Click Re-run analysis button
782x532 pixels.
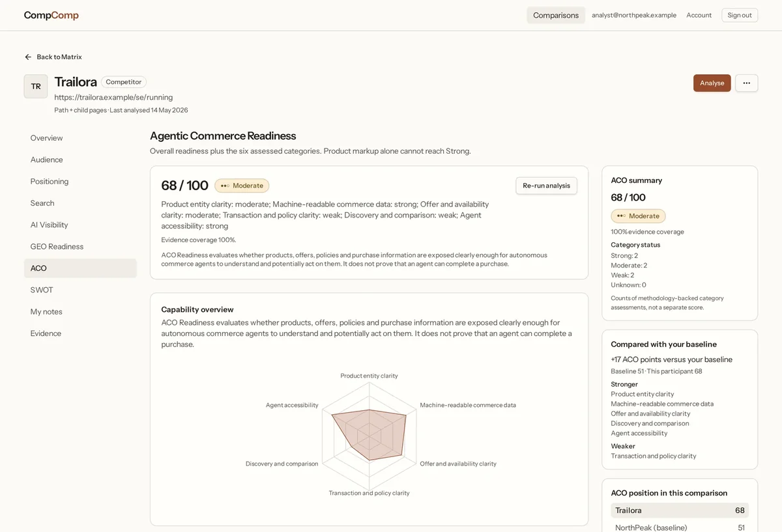(546, 186)
